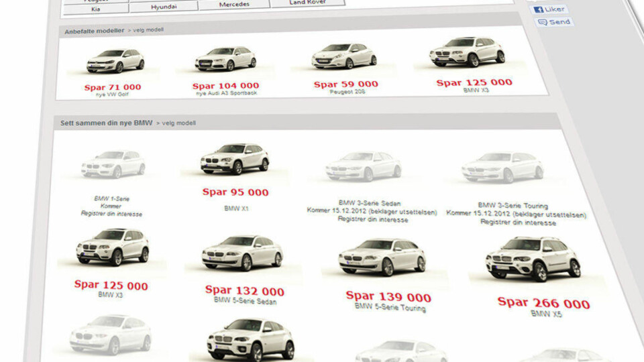The width and height of the screenshot is (644, 362).
Task: Click the Spar 59 000 offer
Action: click(346, 84)
